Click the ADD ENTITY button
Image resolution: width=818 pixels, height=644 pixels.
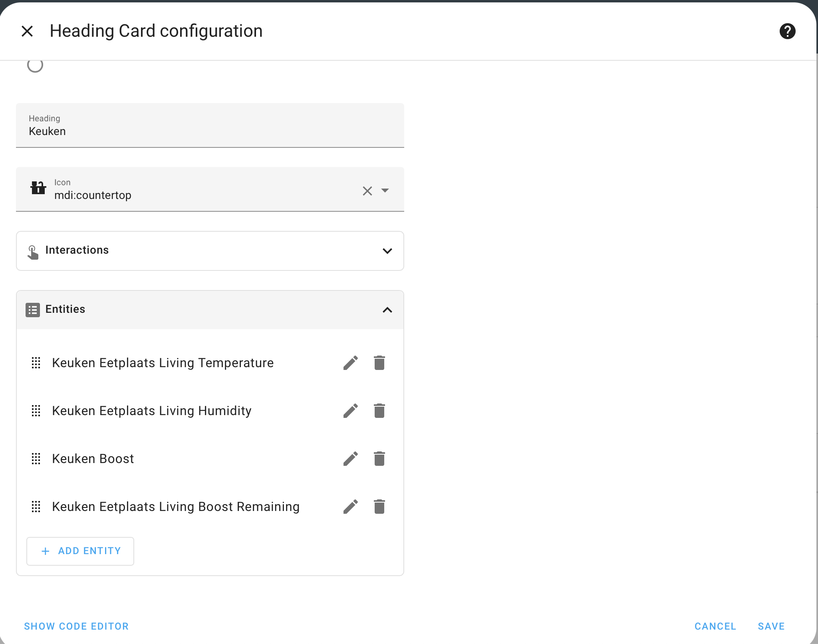80,551
